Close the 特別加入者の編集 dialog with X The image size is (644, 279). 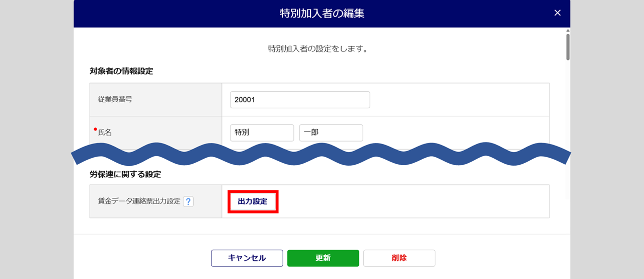click(x=557, y=13)
